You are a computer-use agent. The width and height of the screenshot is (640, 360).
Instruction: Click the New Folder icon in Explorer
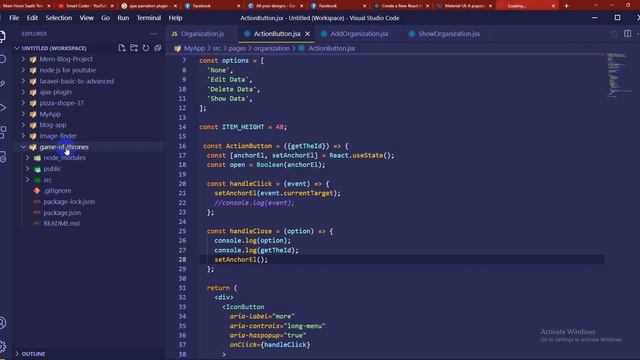[134, 48]
